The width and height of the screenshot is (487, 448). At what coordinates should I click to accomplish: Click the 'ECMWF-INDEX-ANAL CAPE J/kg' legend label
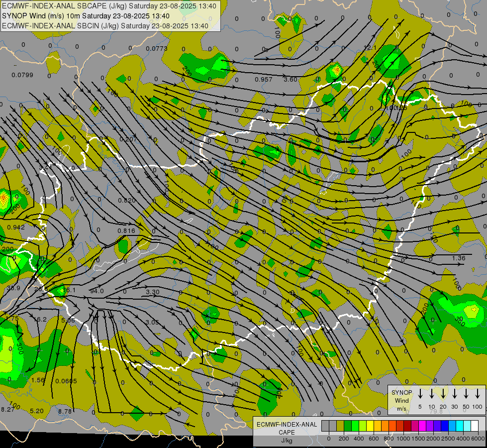pos(287,432)
